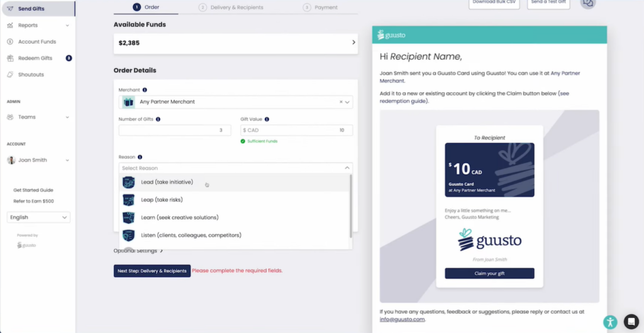The image size is (644, 333).
Task: Expand Optional Settings section
Action: point(138,251)
